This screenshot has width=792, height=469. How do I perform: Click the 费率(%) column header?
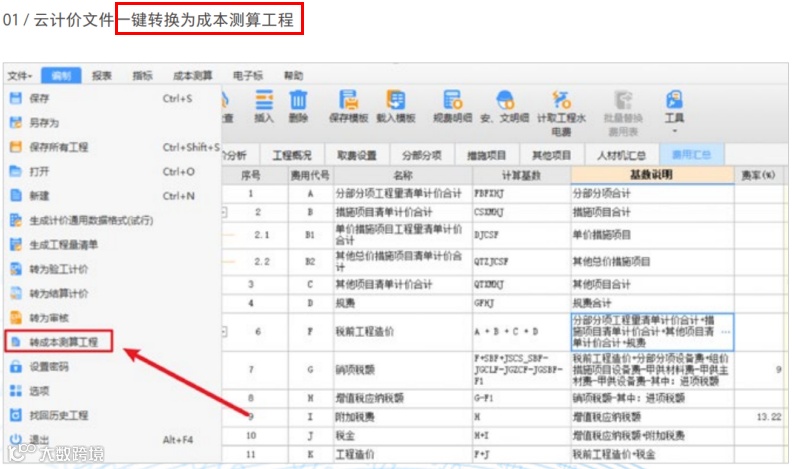tap(759, 175)
